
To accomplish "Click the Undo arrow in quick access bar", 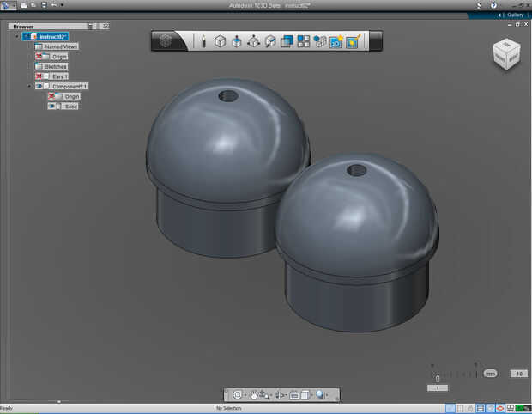I will point(54,5).
